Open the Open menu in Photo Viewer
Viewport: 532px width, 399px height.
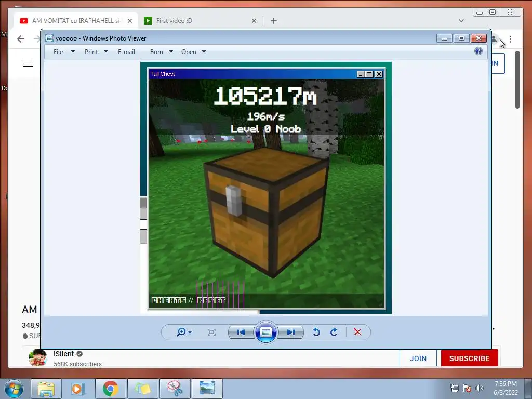(189, 52)
